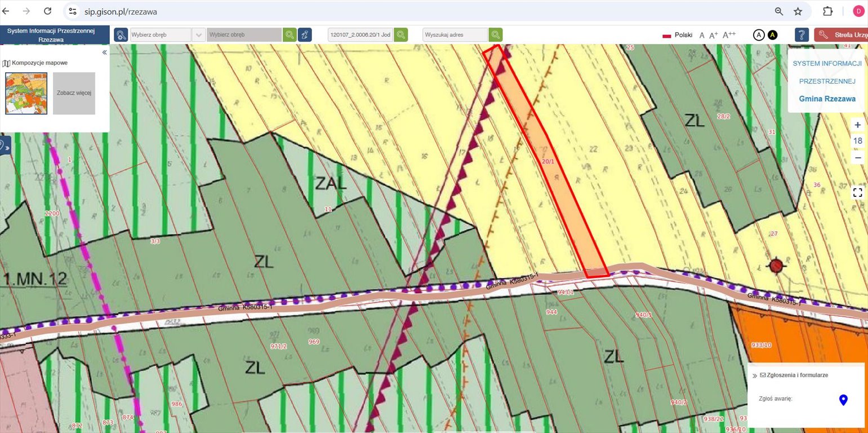
Task: Click the route measurement tool icon
Action: (305, 35)
